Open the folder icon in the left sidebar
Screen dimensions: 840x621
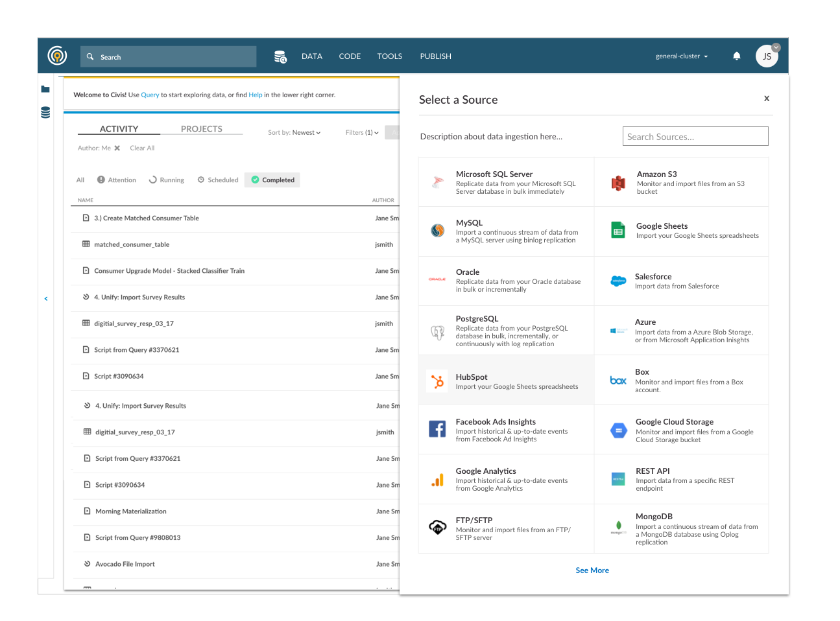pyautogui.click(x=45, y=89)
